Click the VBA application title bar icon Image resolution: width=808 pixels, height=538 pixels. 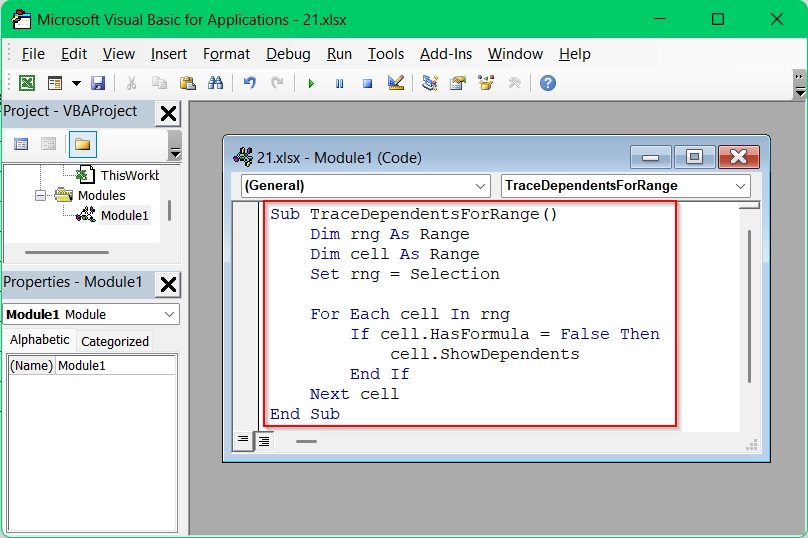21,19
